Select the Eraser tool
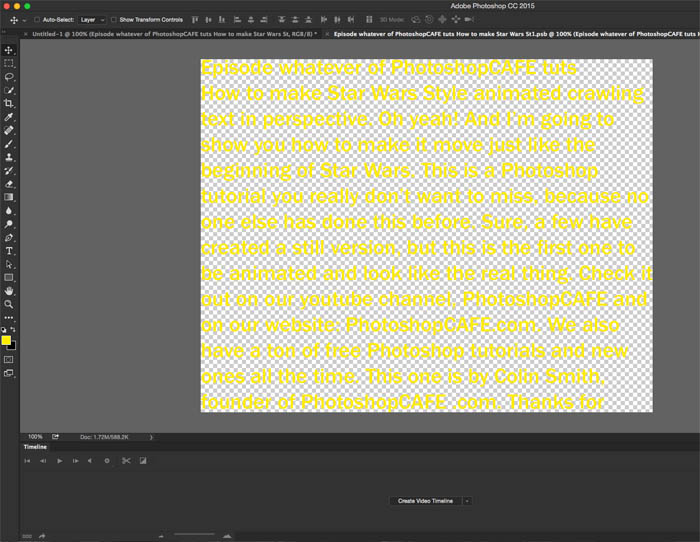Viewport: 700px width, 542px height. click(9, 184)
